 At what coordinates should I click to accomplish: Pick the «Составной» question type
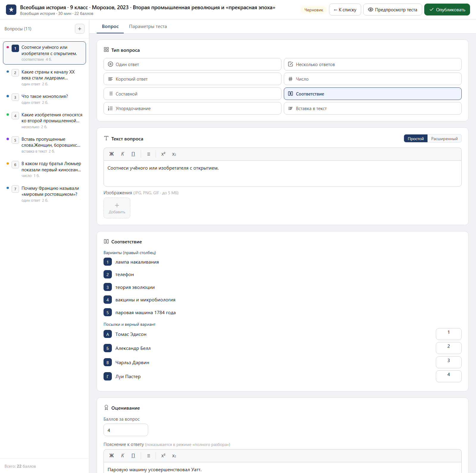click(x=192, y=94)
